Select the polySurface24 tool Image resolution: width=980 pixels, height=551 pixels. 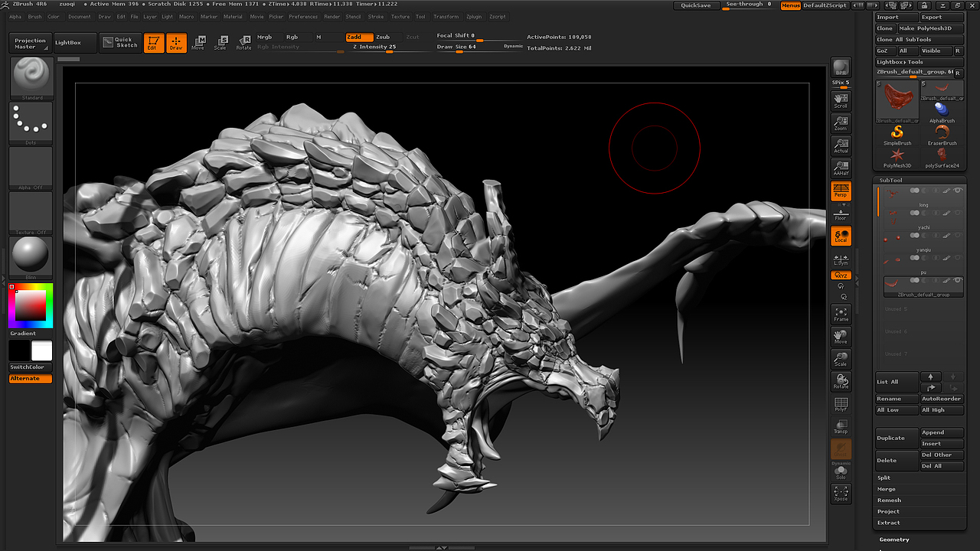[942, 158]
